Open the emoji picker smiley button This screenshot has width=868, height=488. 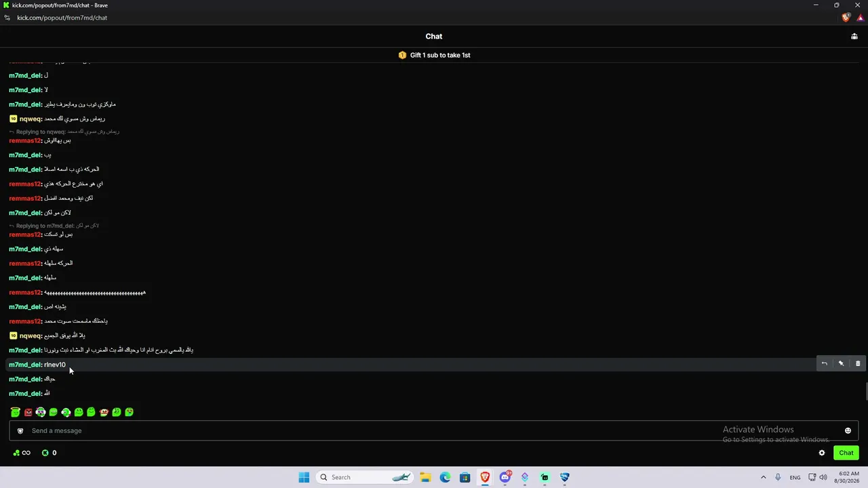848,431
